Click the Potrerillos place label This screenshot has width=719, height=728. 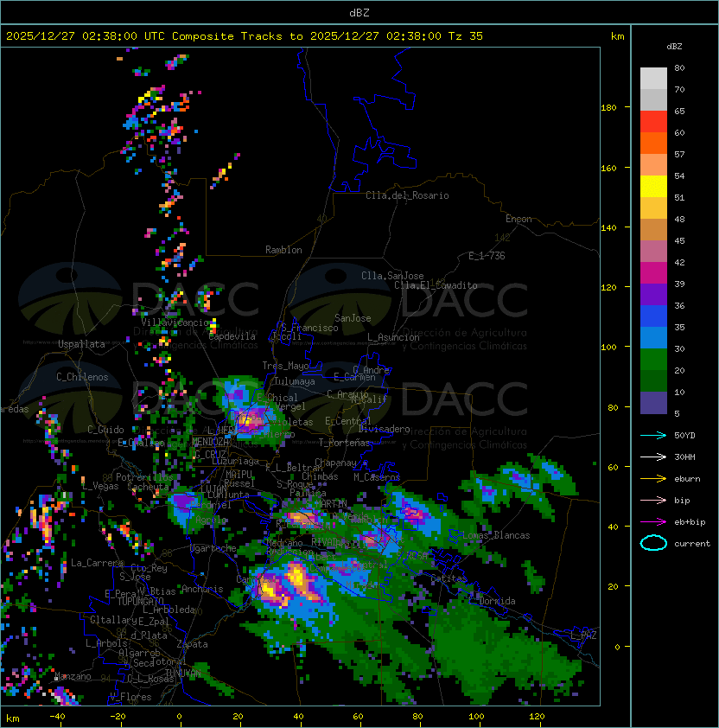(x=144, y=477)
